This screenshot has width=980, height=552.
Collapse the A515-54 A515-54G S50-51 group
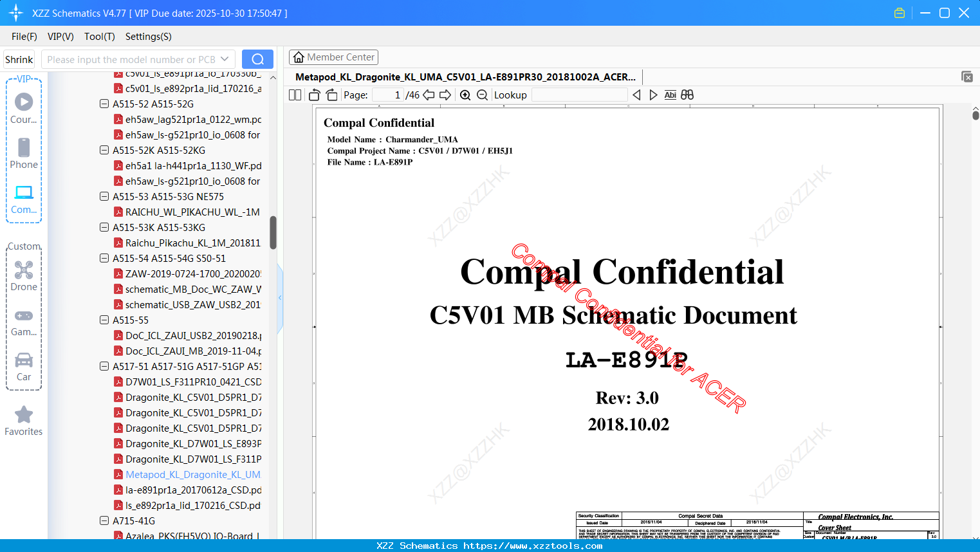pos(104,258)
